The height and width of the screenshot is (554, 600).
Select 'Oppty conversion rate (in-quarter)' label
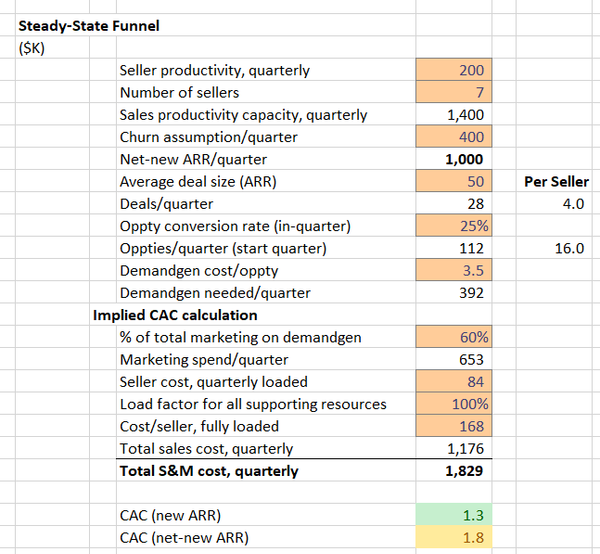(x=235, y=226)
